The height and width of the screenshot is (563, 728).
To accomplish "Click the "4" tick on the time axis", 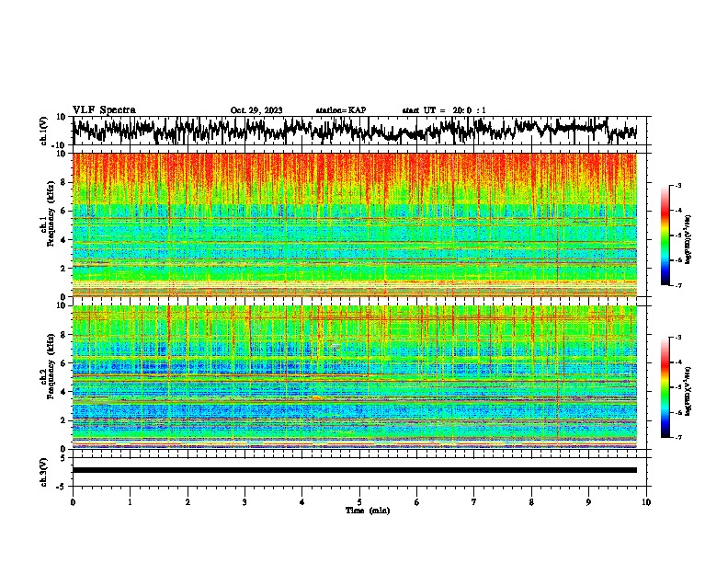I will coord(302,502).
